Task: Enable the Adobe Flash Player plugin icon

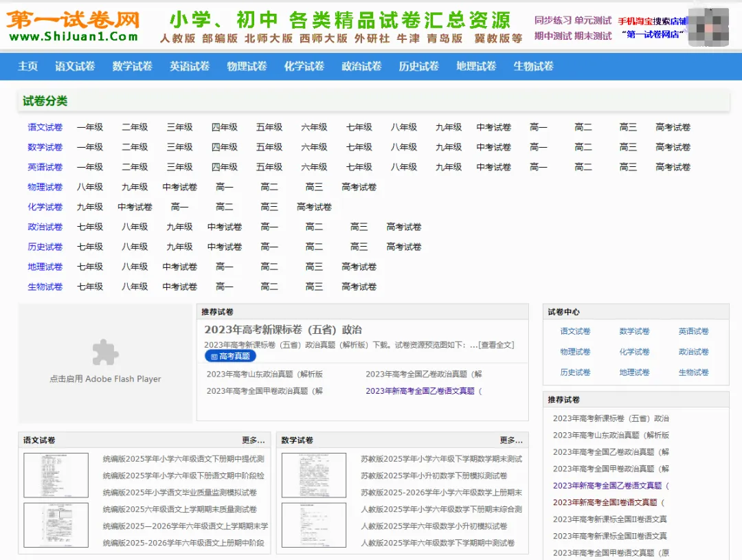Action: (106, 352)
